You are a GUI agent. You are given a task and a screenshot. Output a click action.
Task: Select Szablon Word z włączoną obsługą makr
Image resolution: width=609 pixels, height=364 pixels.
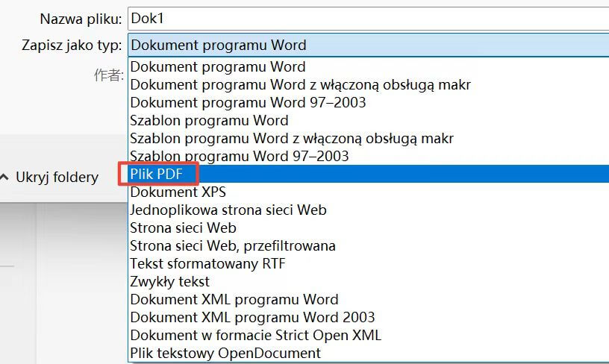click(368, 138)
